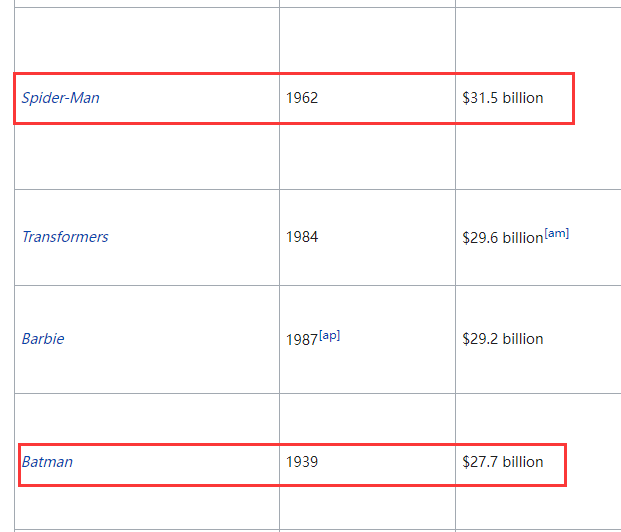Open the [ap] footnote beside 1987

[329, 336]
